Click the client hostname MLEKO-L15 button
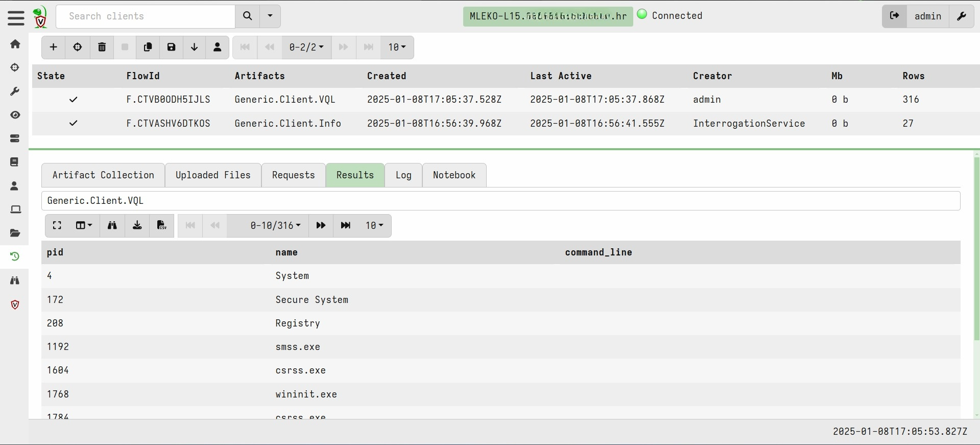 (547, 16)
